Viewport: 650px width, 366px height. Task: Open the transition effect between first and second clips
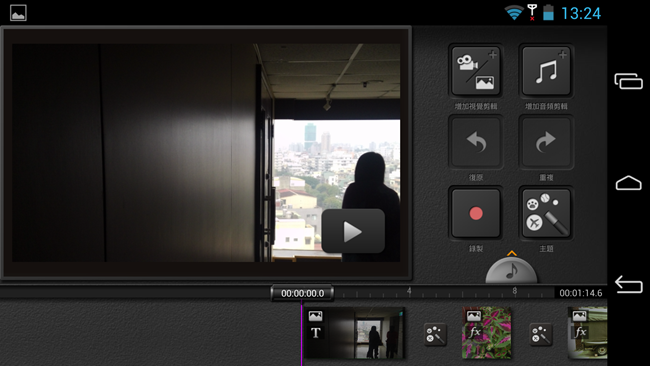tap(435, 334)
